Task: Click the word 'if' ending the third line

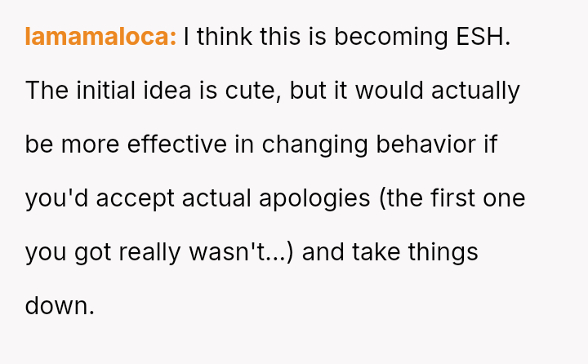Action: tap(490, 144)
